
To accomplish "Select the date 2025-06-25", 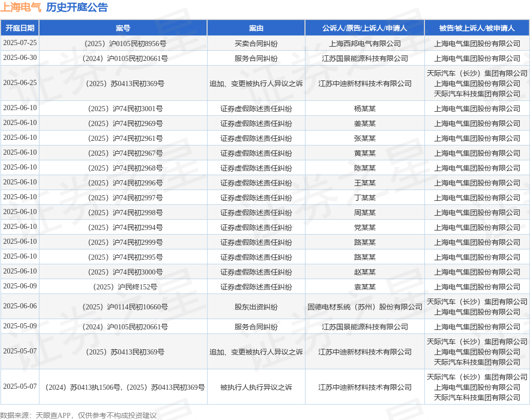I will point(20,83).
